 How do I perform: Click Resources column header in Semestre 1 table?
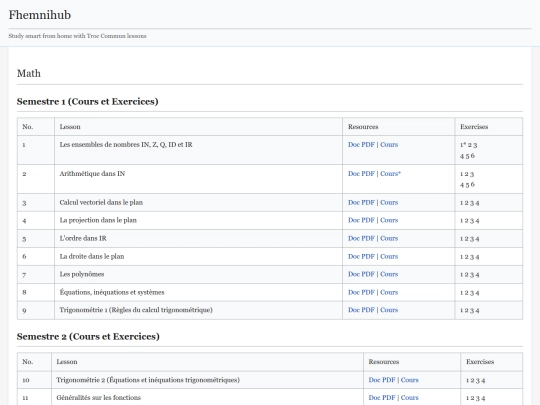(363, 127)
